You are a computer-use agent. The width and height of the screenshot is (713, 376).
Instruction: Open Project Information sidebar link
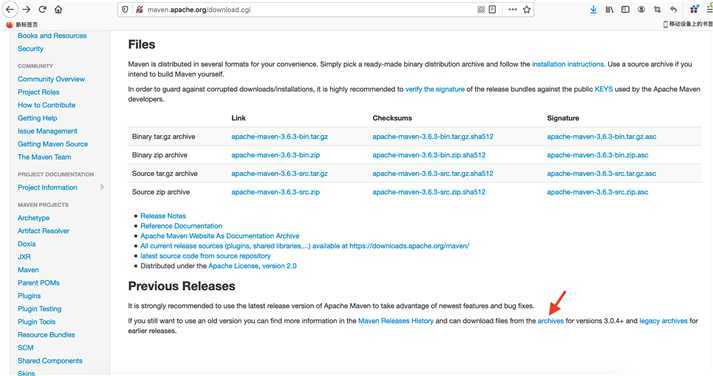coord(47,187)
